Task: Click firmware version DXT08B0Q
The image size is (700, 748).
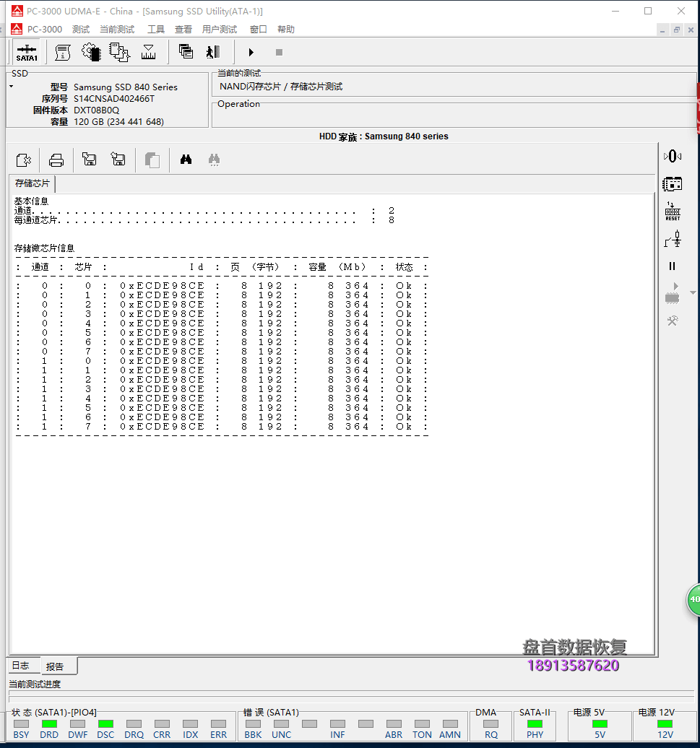Action: pyautogui.click(x=96, y=110)
